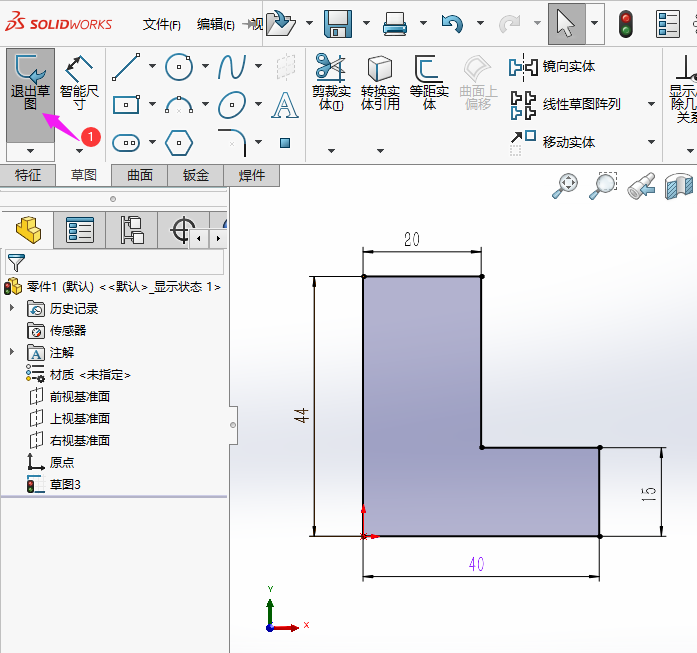
Task: Switch to the 曲面 tab
Action: [x=140, y=175]
